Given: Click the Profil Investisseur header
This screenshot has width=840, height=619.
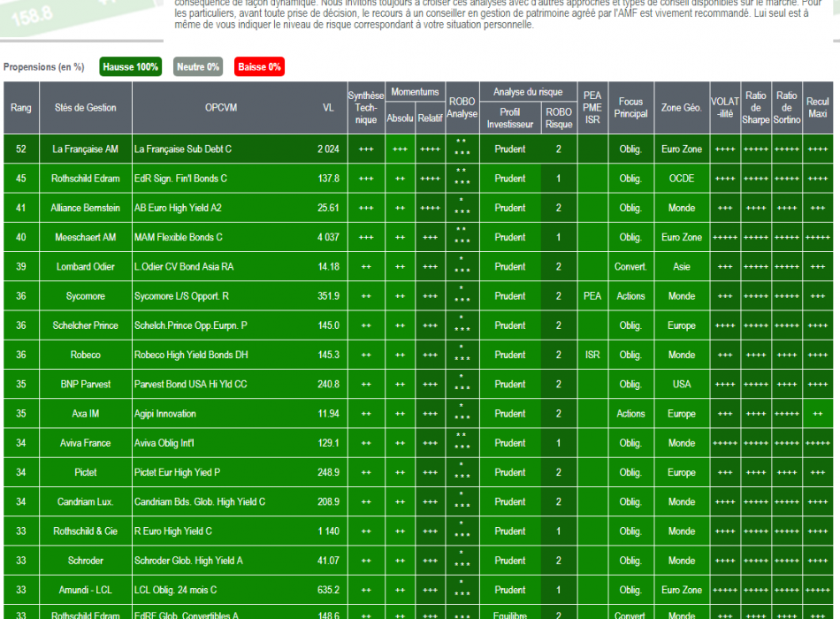Looking at the screenshot, I should [x=510, y=118].
